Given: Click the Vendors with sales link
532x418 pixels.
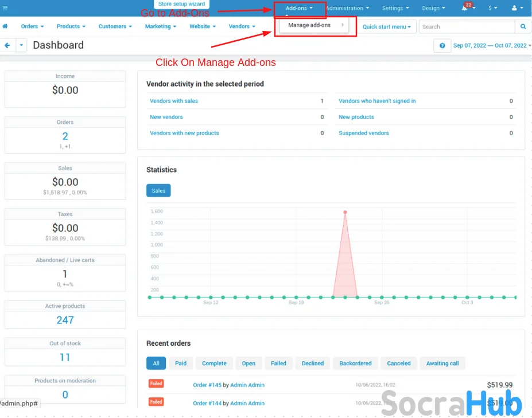Looking at the screenshot, I should [x=174, y=101].
